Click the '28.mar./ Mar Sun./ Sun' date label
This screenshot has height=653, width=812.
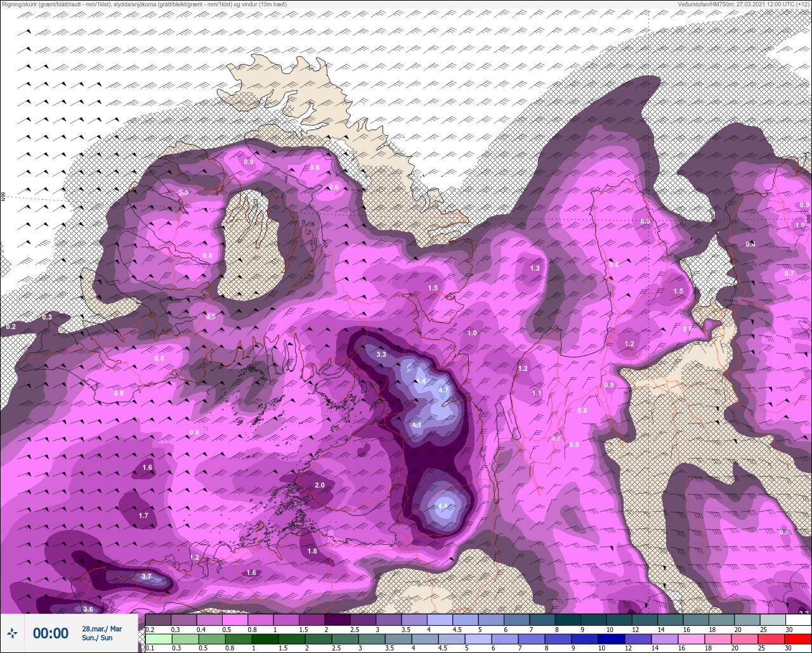pos(101,633)
